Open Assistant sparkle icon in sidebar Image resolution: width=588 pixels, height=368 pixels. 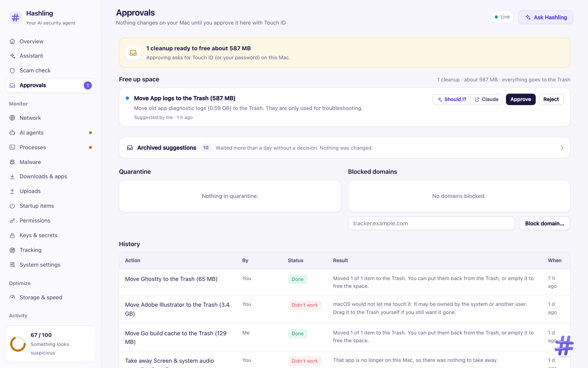(12, 56)
